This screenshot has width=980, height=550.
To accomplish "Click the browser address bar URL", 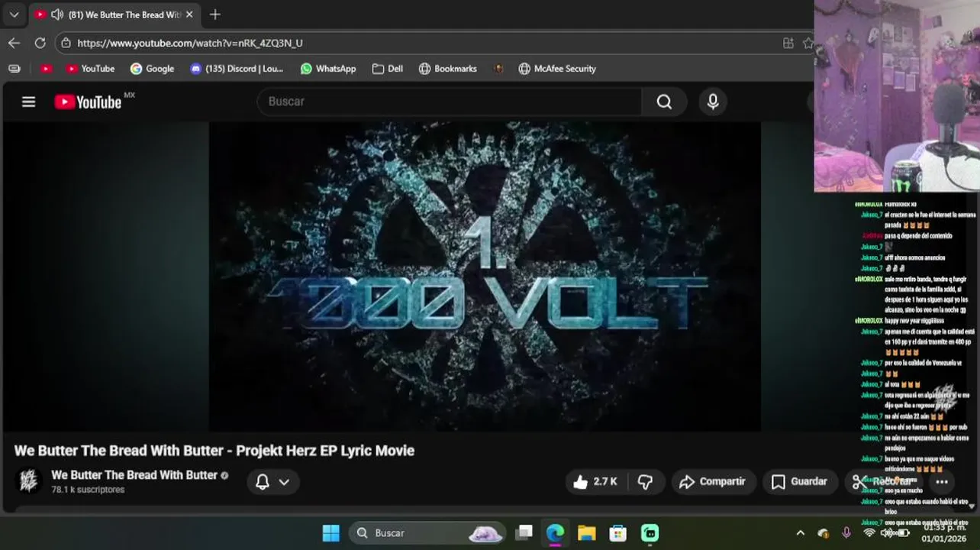I will point(189,43).
